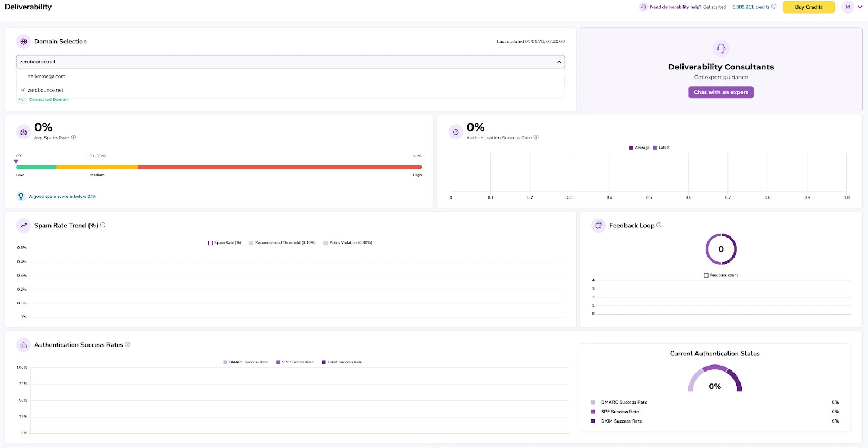This screenshot has height=448, width=868.
Task: Open the Get started link
Action: click(714, 7)
